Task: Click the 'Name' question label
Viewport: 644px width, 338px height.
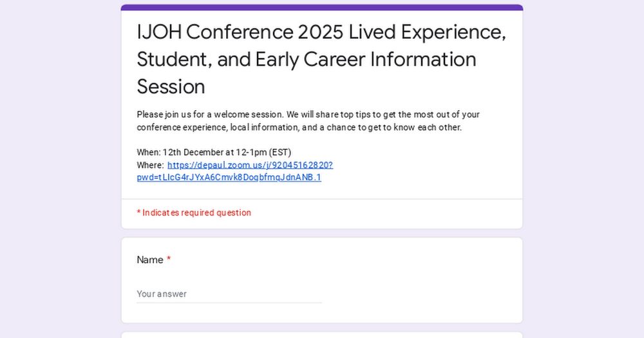Action: [150, 260]
